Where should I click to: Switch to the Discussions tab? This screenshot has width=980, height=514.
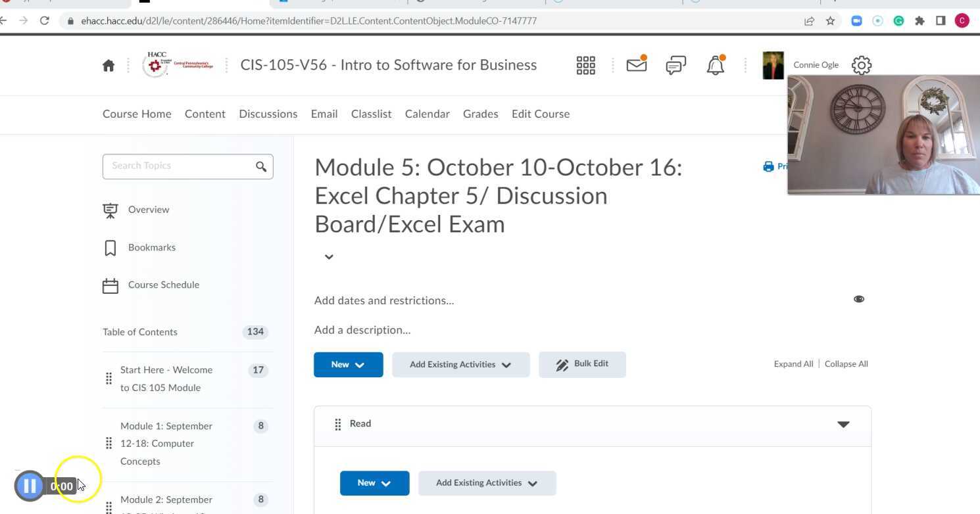click(268, 114)
